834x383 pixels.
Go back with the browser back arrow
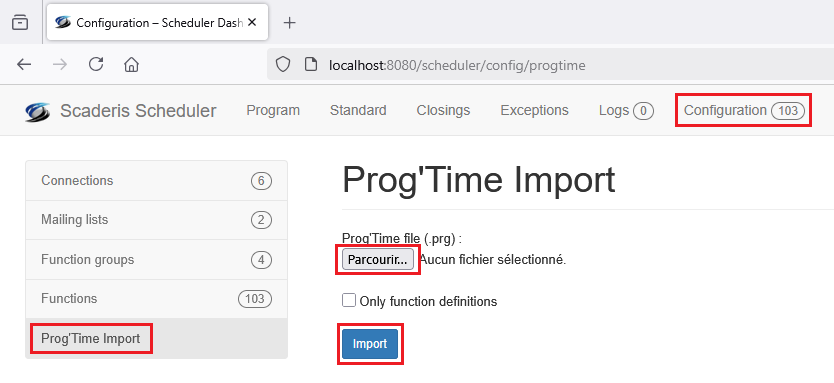pyautogui.click(x=24, y=65)
